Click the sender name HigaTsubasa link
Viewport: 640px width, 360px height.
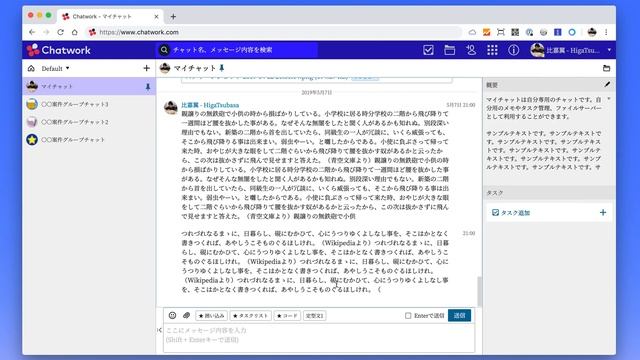210,105
